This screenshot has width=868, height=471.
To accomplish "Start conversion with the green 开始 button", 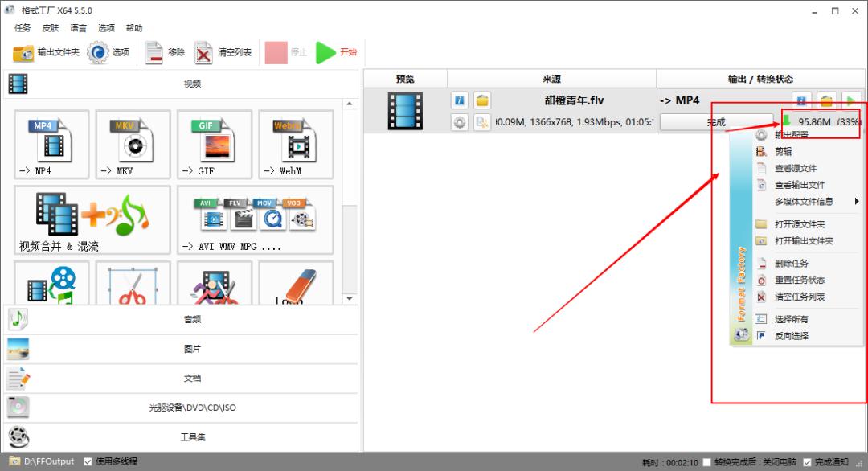I will pyautogui.click(x=337, y=52).
